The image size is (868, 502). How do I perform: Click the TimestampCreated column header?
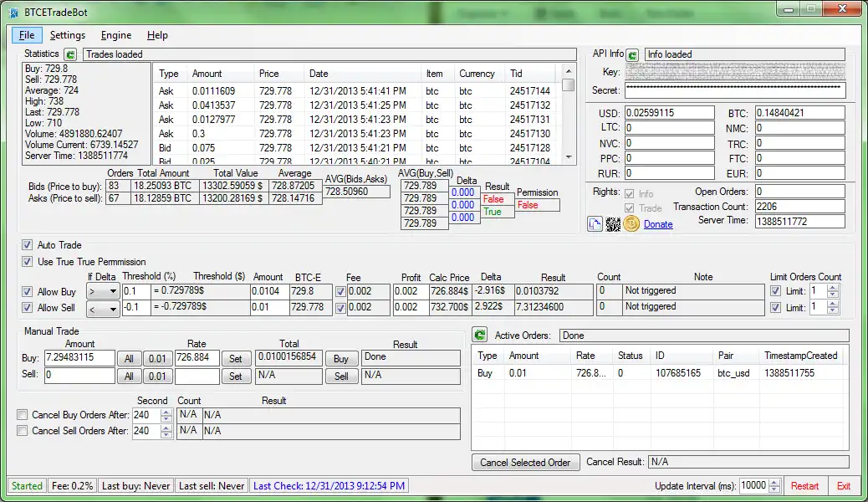801,356
